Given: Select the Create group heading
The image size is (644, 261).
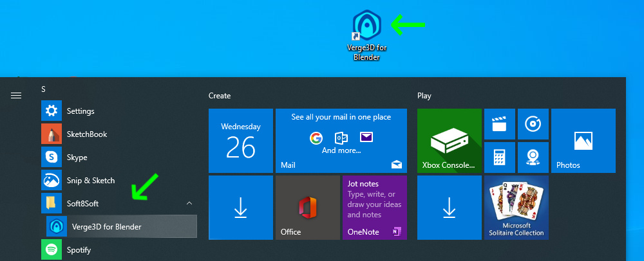Looking at the screenshot, I should tap(220, 96).
